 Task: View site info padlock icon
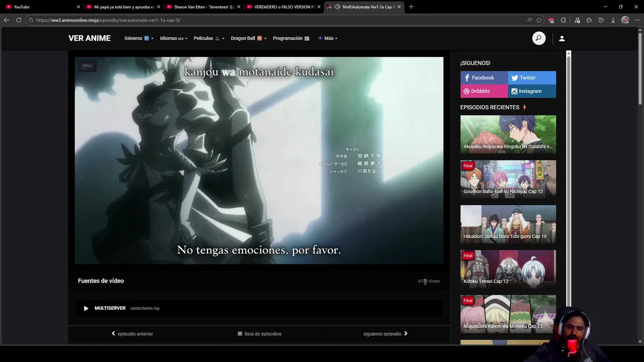31,20
